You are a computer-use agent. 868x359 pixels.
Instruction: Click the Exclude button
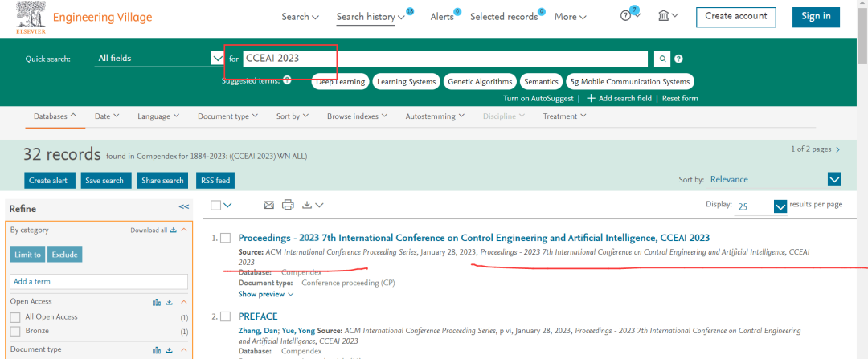pos(65,254)
